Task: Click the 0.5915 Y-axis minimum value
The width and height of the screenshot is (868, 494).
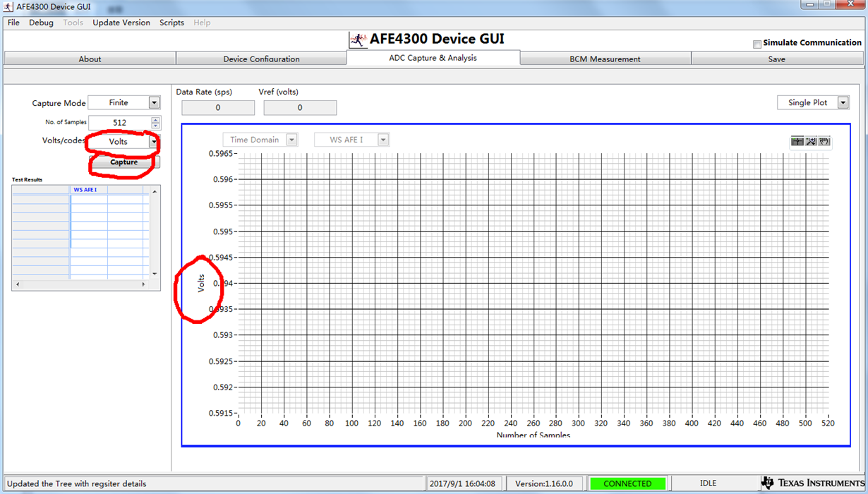Action: point(221,414)
